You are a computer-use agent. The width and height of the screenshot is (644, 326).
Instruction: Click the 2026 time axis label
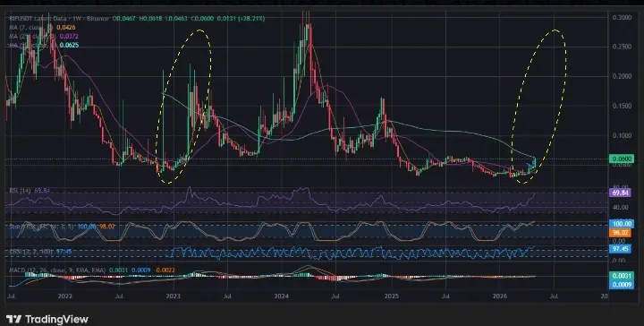point(500,296)
